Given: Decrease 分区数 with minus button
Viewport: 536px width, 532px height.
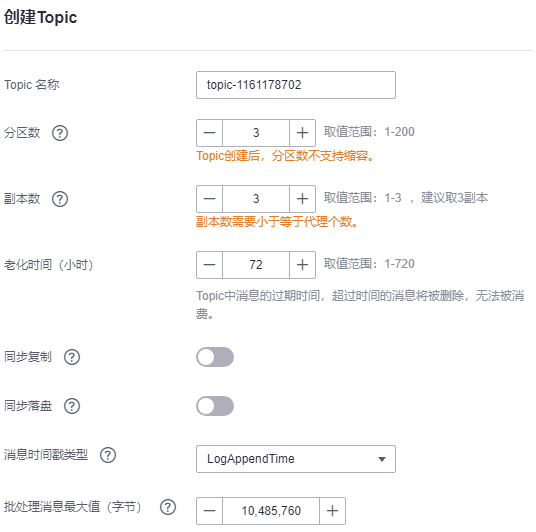Looking at the screenshot, I should tap(209, 133).
